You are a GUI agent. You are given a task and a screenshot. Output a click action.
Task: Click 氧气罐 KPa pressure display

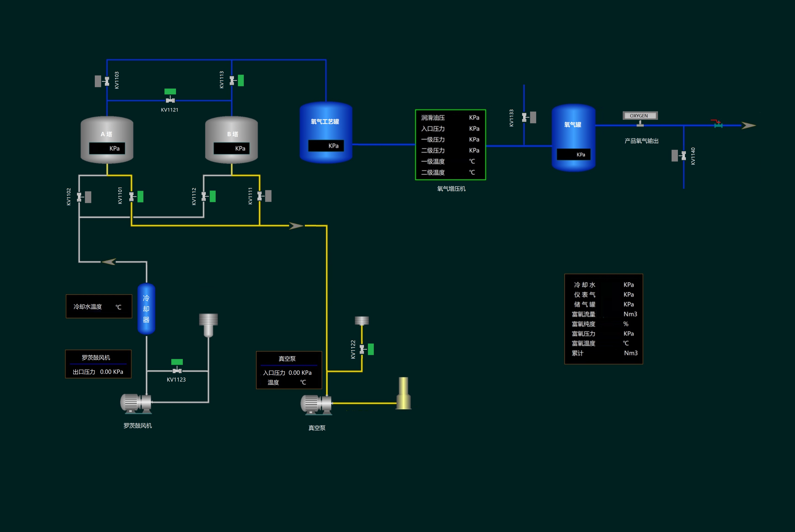point(573,154)
